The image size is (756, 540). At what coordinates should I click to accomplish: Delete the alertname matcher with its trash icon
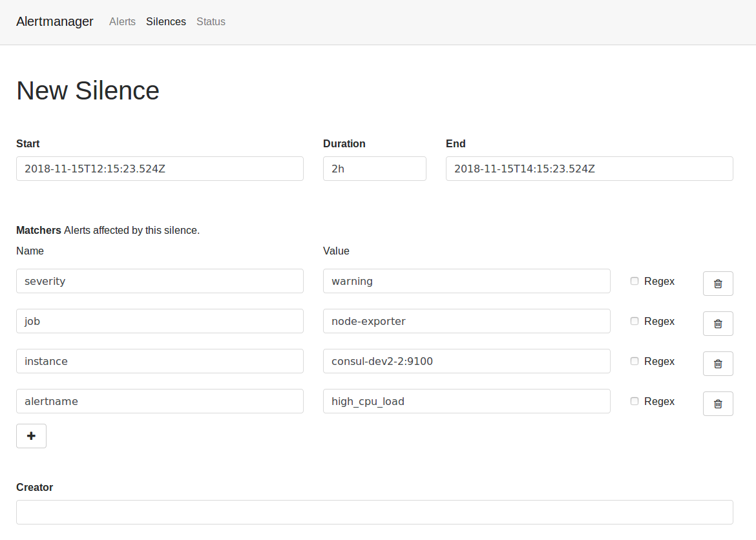[717, 404]
